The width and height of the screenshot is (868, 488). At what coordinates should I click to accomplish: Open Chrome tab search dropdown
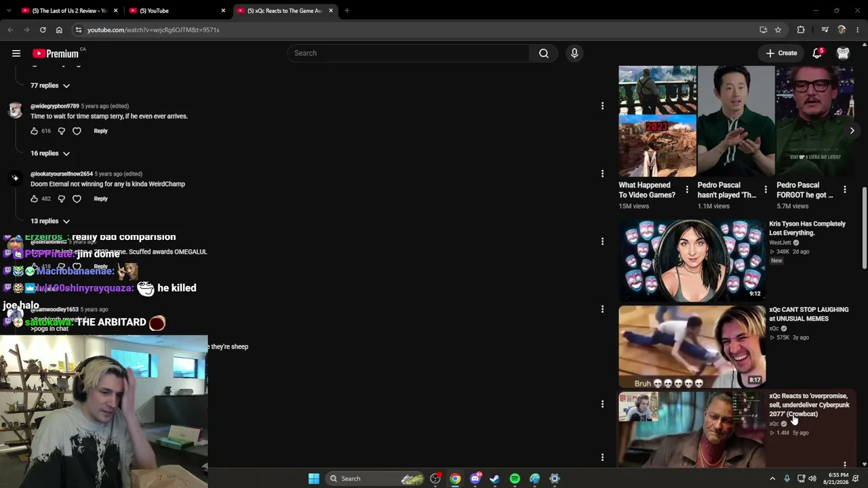click(x=9, y=11)
